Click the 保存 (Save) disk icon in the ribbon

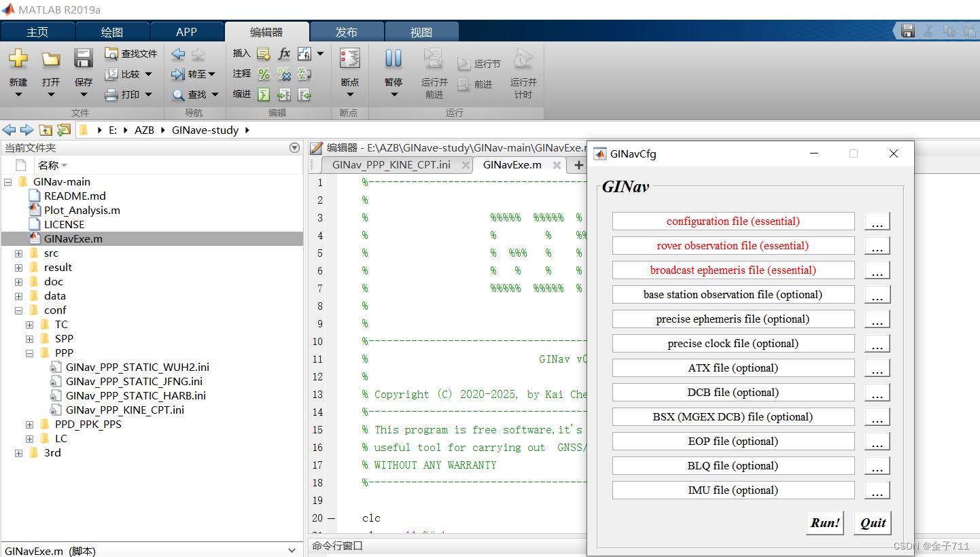84,58
